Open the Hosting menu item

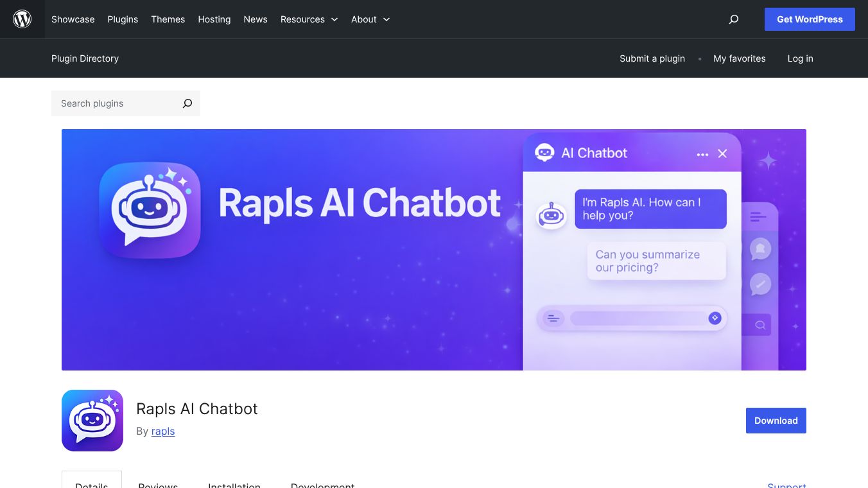pos(214,19)
